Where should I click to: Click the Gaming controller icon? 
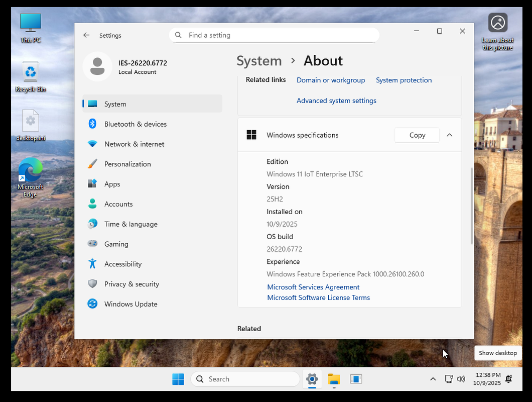pyautogui.click(x=92, y=243)
